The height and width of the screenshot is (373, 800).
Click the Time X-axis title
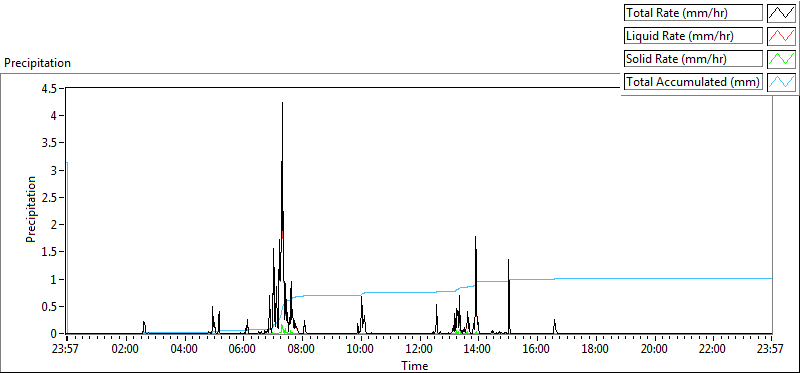414,365
